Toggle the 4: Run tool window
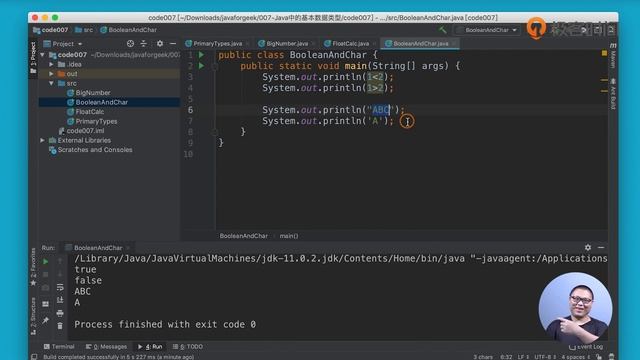The width and height of the screenshot is (640, 360). click(150, 347)
